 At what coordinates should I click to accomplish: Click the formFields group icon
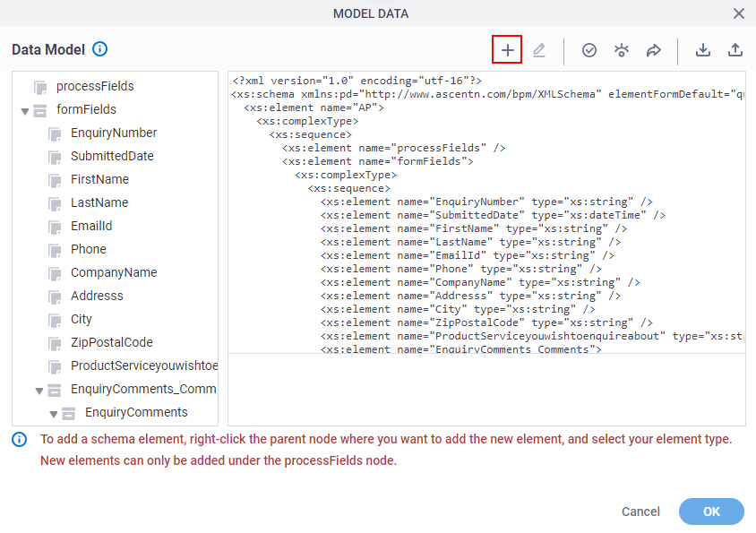coord(40,111)
